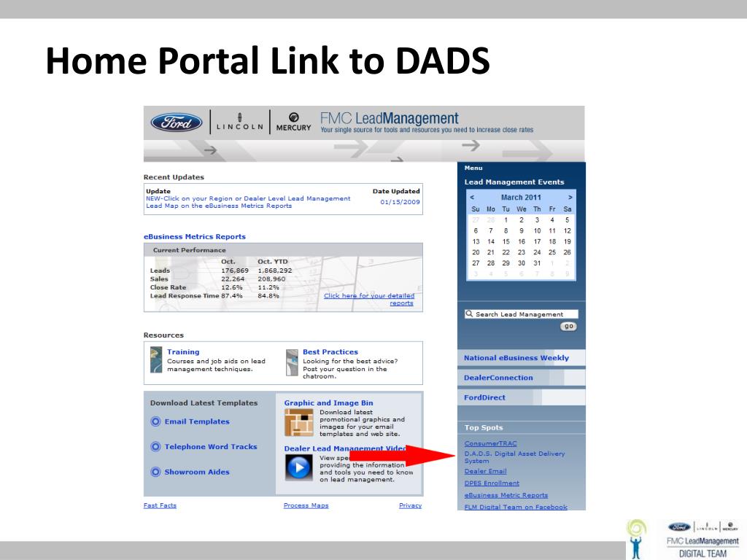Open National eBusiness Weekly
This screenshot has width=747, height=560.
point(521,358)
